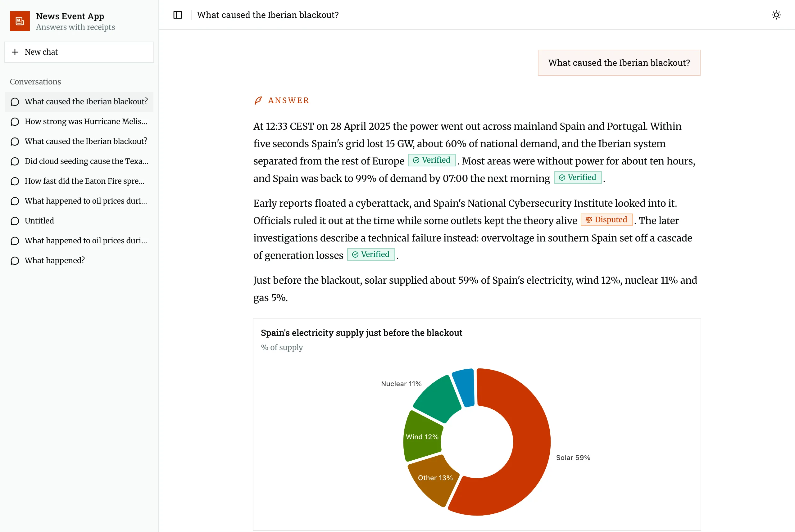Image resolution: width=795 pixels, height=532 pixels.
Task: Open the Disputed claim badge
Action: pyautogui.click(x=606, y=219)
